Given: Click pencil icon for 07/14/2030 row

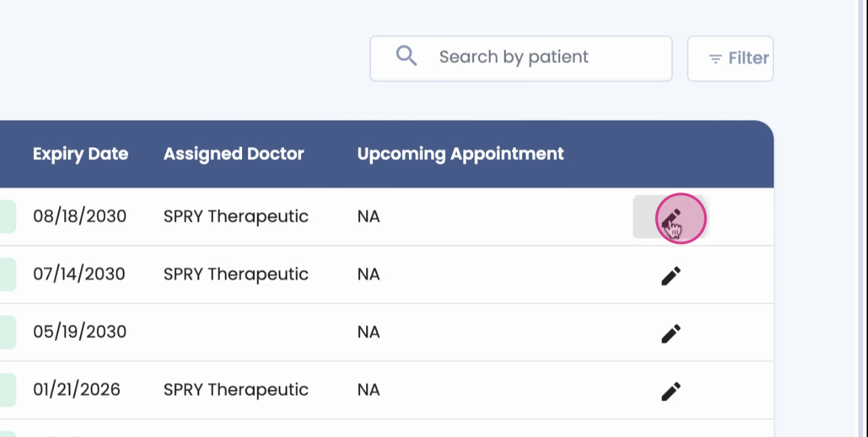Looking at the screenshot, I should (x=671, y=276).
